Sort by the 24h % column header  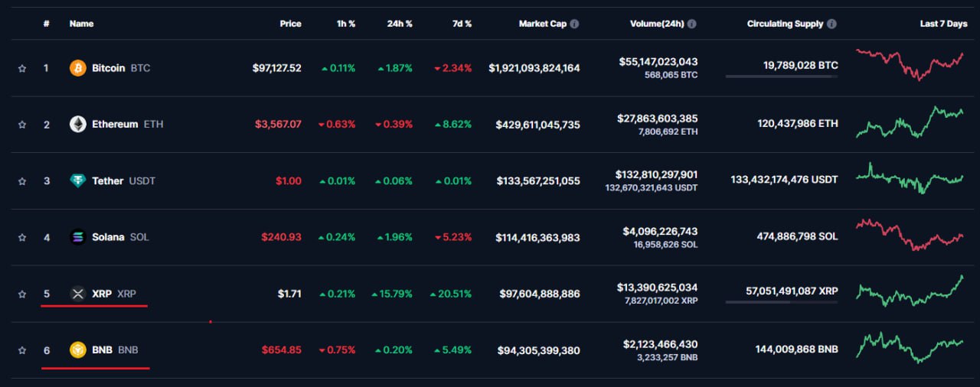400,24
